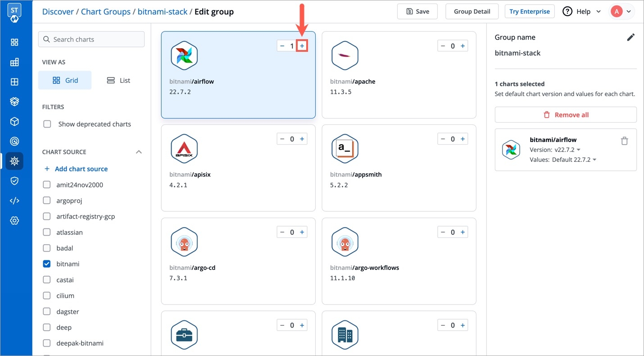Screen dimensions: 644x356
Task: Click the apache feather chart logo
Action: (x=345, y=55)
